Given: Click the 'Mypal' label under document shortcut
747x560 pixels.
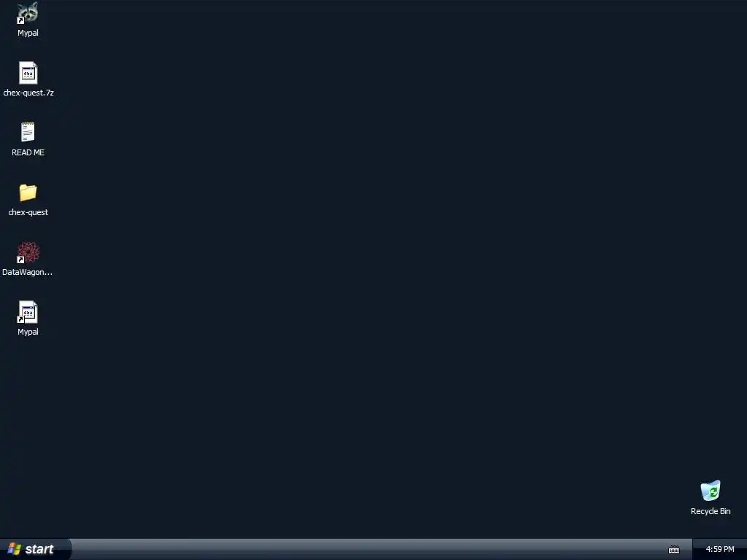Looking at the screenshot, I should (28, 332).
